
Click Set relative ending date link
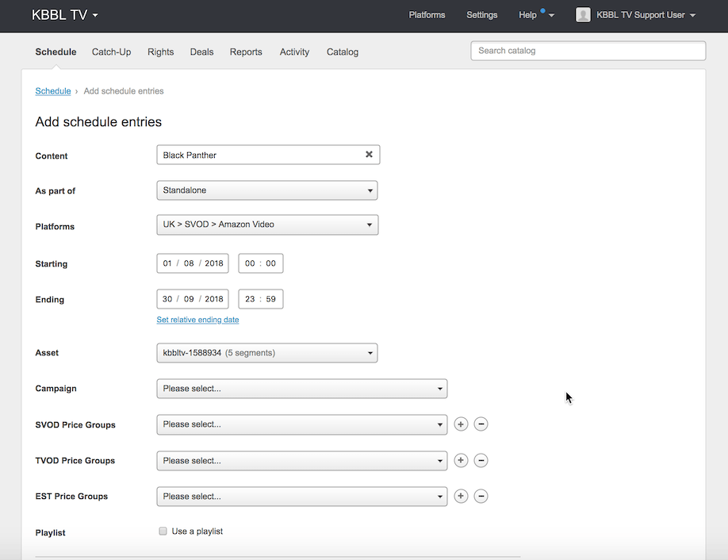pyautogui.click(x=197, y=320)
